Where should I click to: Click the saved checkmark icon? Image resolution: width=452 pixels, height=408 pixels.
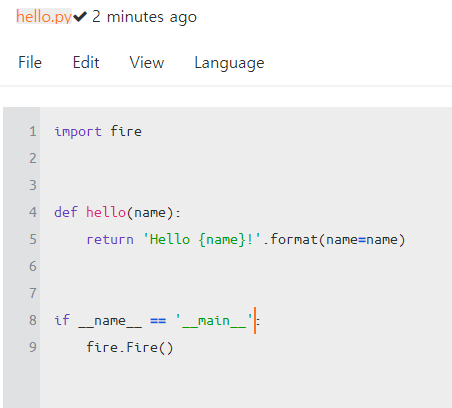[x=80, y=16]
